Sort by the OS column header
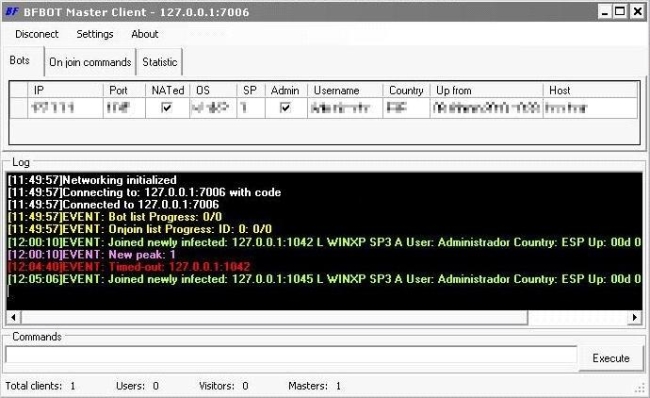Screen dimensions: 650x398 click(213, 90)
